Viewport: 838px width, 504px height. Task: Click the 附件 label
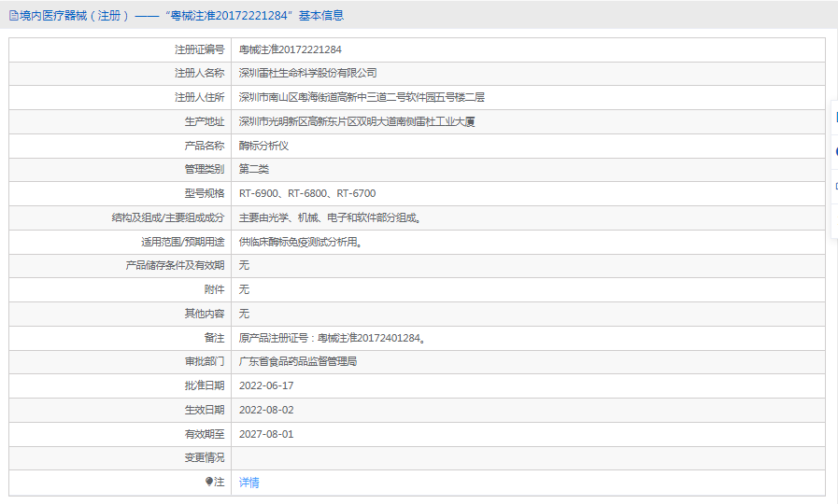214,289
